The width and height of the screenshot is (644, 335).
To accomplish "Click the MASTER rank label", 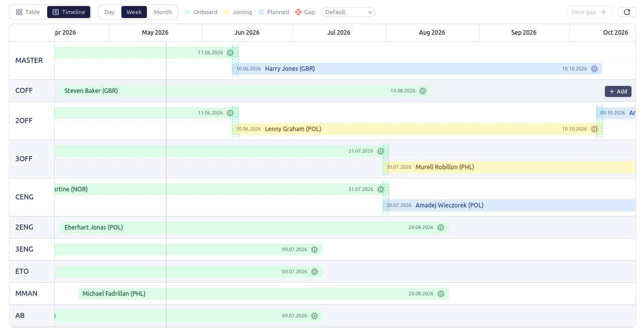I will coord(29,60).
